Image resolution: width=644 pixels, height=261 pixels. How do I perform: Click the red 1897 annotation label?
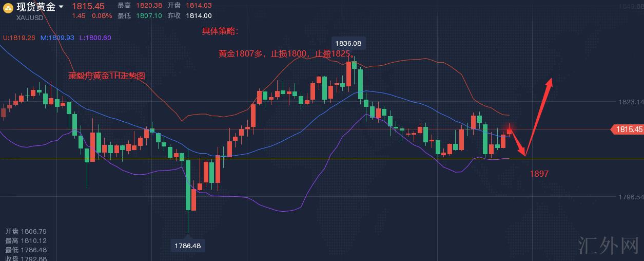[x=539, y=174]
